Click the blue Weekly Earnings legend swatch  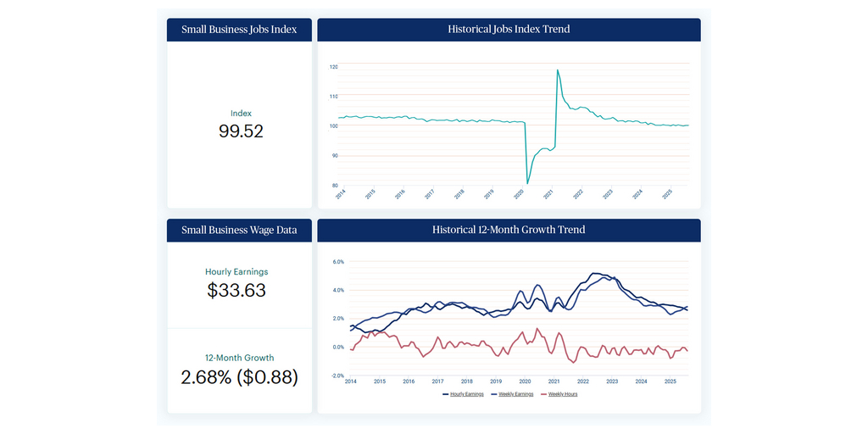pos(495,394)
